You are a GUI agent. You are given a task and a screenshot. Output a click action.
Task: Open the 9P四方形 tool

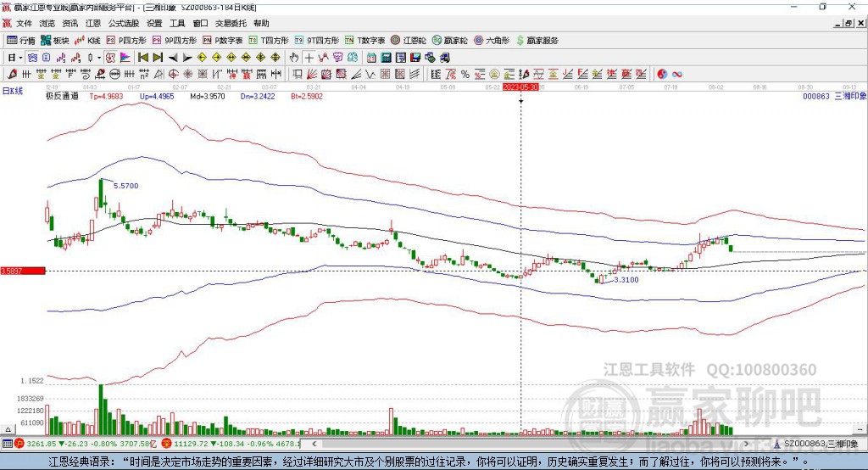[x=174, y=41]
